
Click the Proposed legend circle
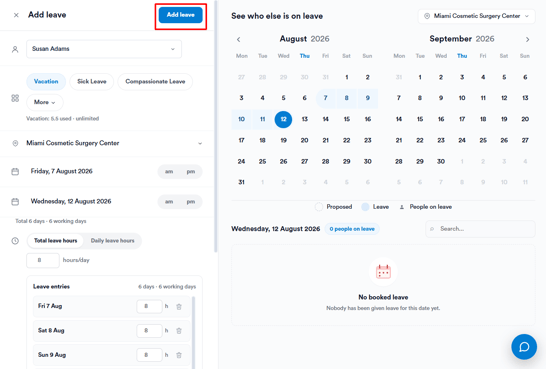pos(319,207)
